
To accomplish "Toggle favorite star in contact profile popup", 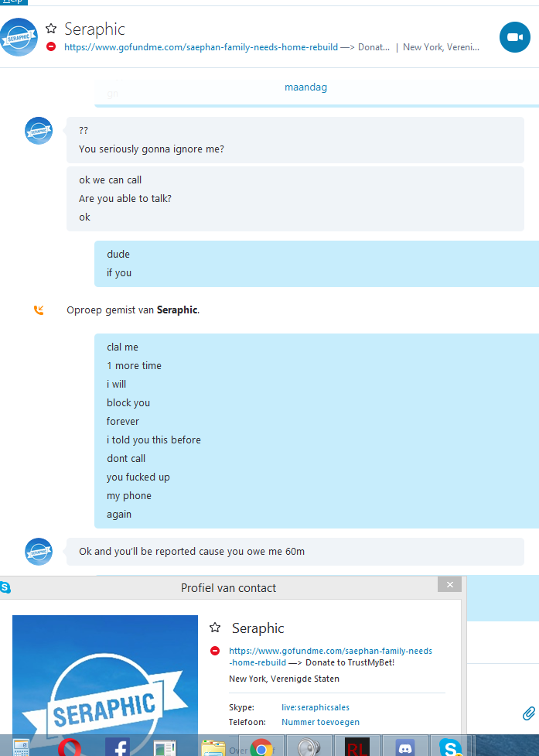I will (215, 628).
